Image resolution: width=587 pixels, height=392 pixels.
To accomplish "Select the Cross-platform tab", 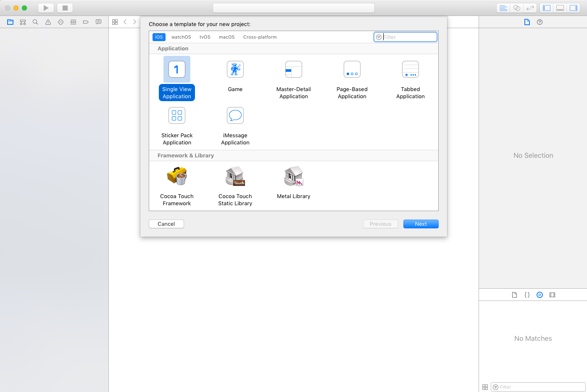I will tap(260, 37).
